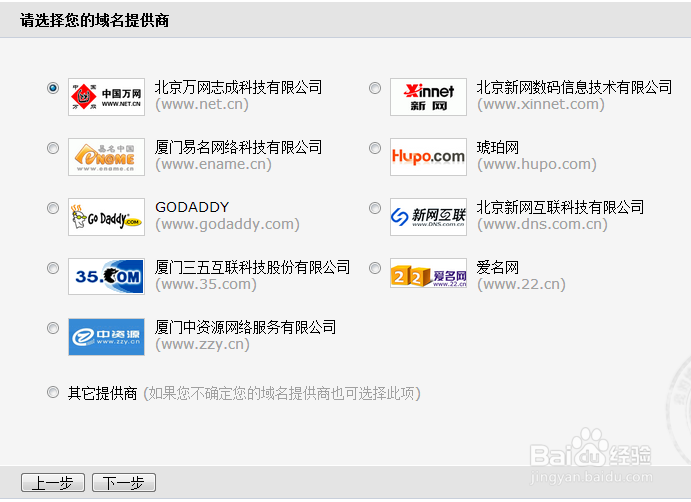691x502 pixels.
Task: Click the 22 爱名网 logo
Action: (428, 273)
